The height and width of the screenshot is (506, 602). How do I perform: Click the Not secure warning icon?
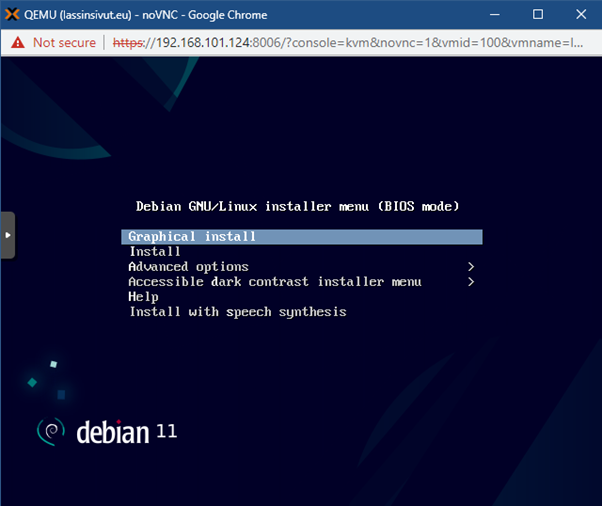tap(18, 42)
